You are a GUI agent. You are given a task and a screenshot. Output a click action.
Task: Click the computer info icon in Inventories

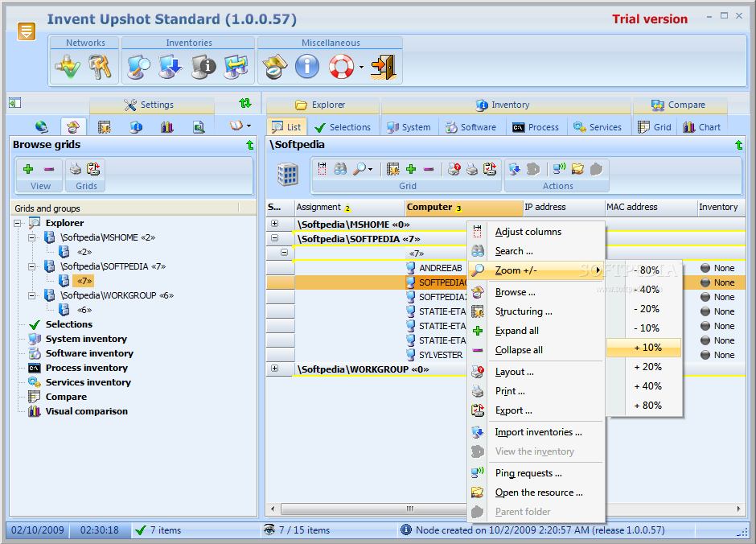click(x=203, y=67)
